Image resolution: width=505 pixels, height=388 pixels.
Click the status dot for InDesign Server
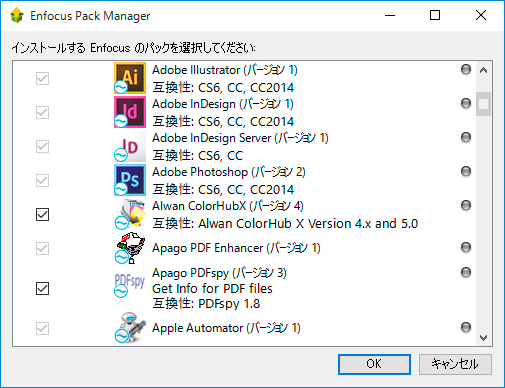466,137
